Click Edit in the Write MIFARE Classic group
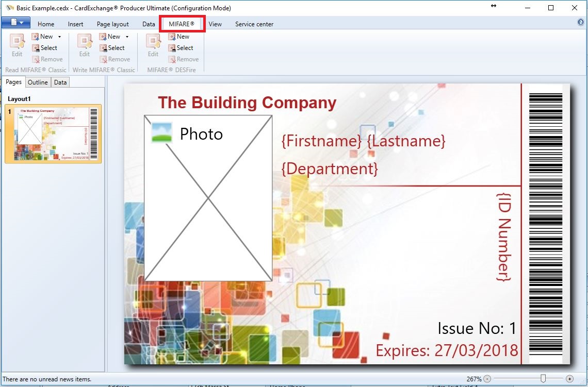The image size is (588, 387). click(x=85, y=45)
